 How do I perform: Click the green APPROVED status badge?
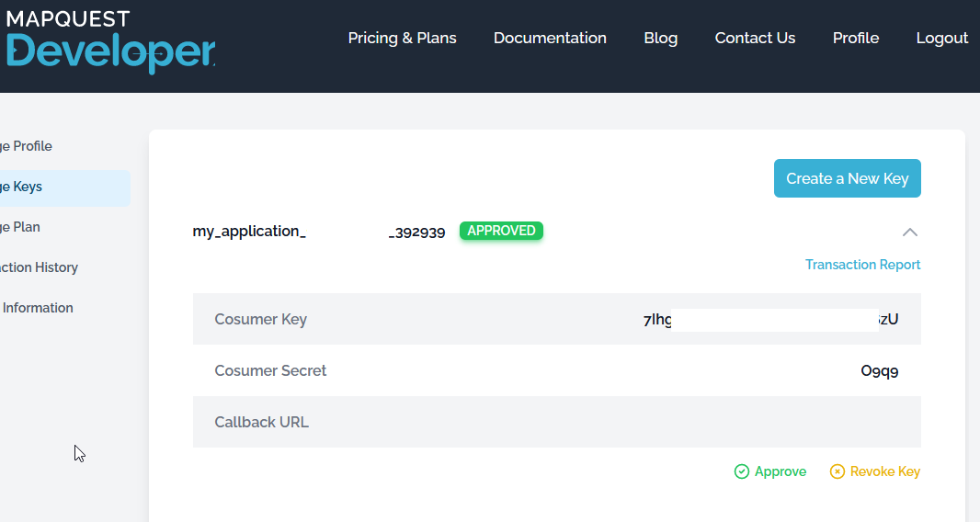501,231
